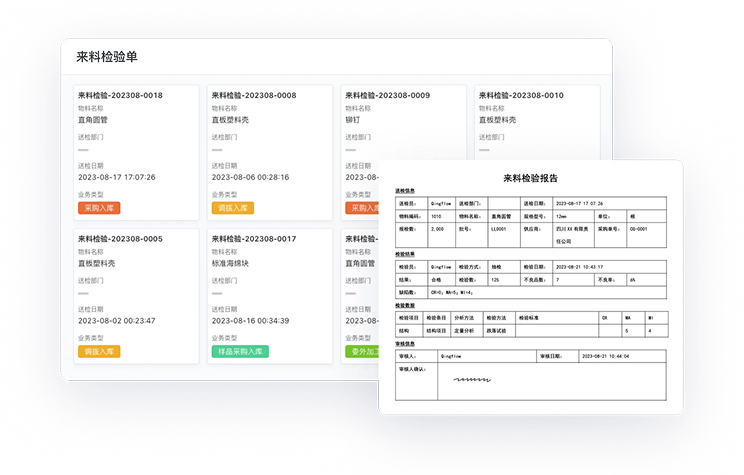744x475 pixels.
Task: Click report cell 2023-08-17 17:07:26
Action: 579,204
